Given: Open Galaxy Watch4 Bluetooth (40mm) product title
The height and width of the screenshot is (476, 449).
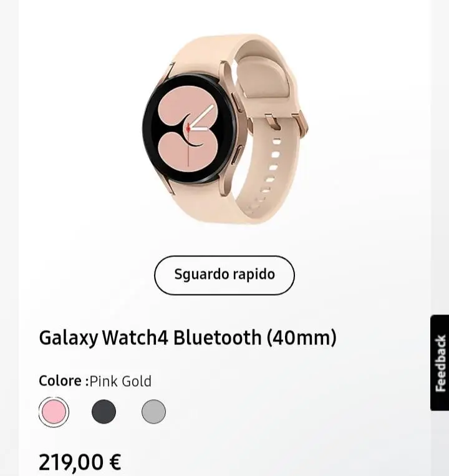Looking at the screenshot, I should [188, 338].
